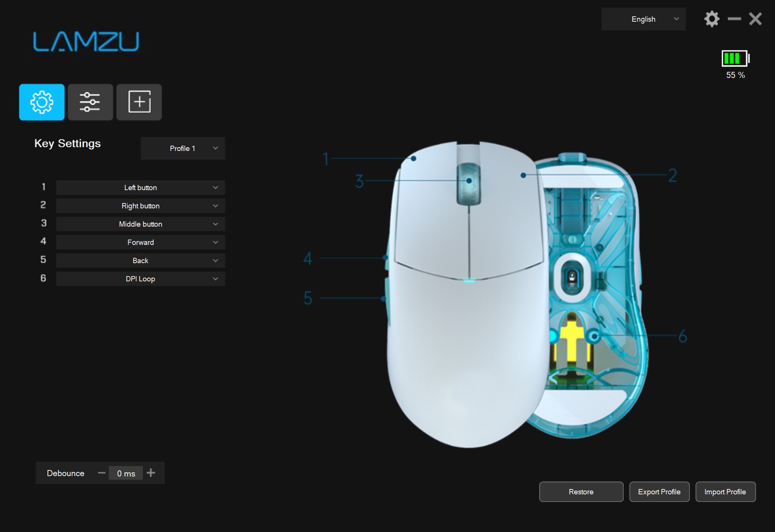
Task: Click the 0 ms debounce input field
Action: (126, 473)
